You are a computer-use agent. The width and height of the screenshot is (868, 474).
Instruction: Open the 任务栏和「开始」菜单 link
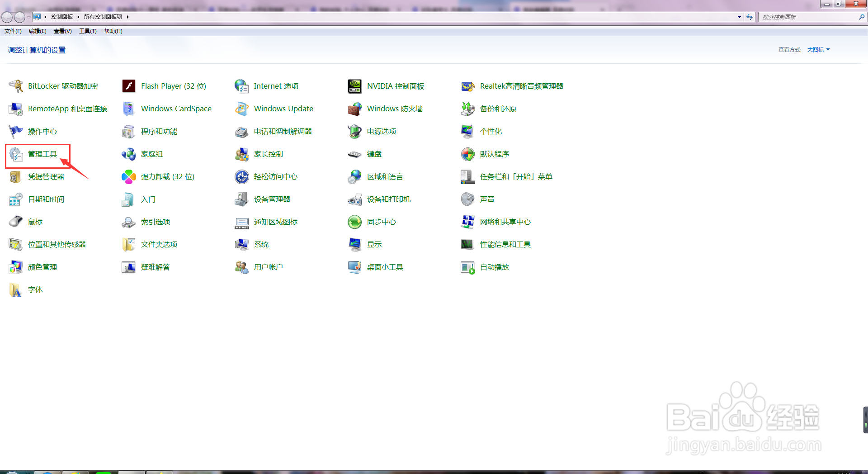tap(516, 176)
